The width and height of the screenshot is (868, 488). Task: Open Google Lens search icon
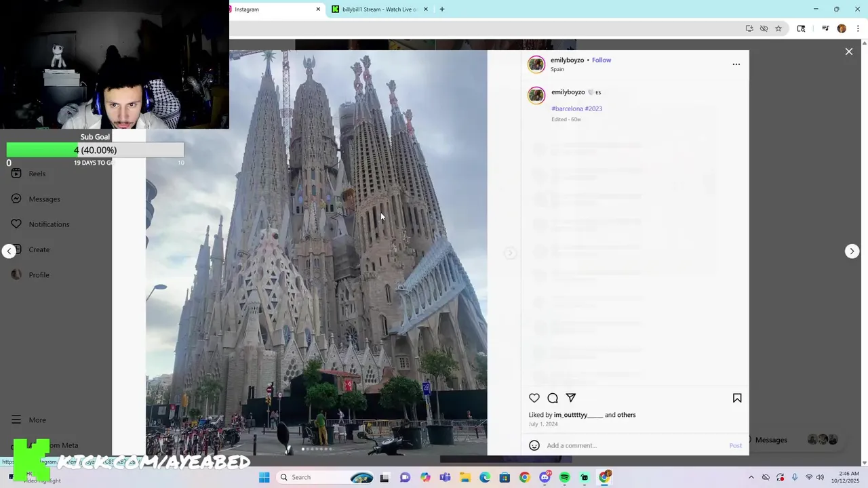(801, 28)
